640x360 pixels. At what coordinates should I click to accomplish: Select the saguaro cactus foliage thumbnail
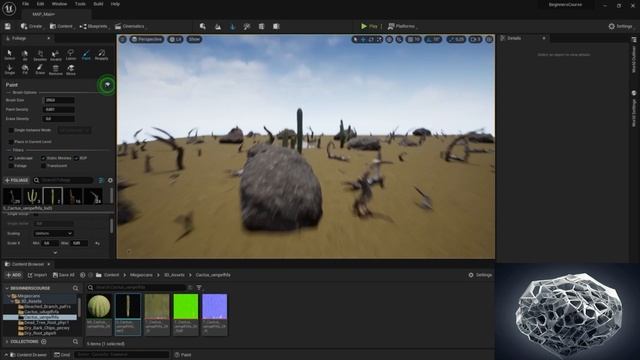tap(32, 196)
